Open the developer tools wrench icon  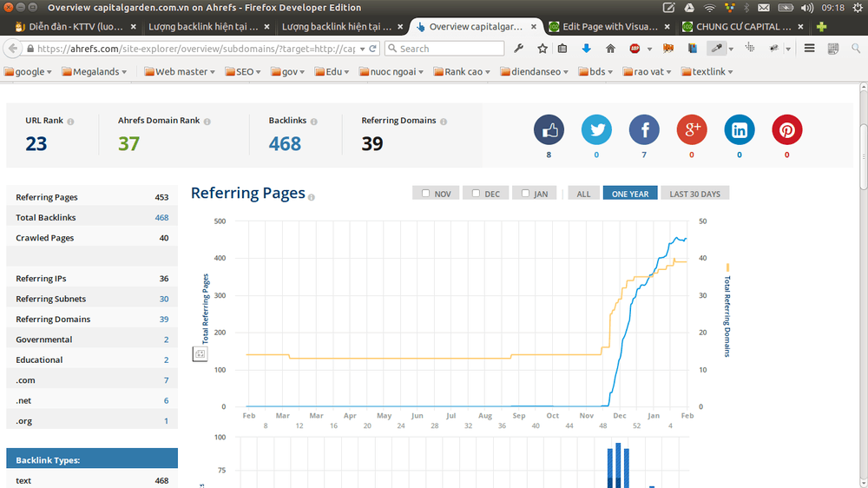point(519,49)
